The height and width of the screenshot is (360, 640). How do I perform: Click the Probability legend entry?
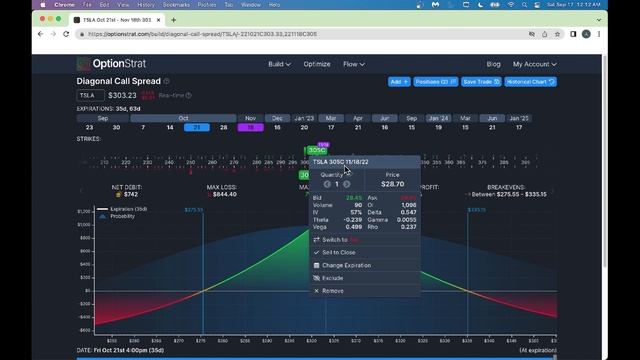pyautogui.click(x=117, y=216)
